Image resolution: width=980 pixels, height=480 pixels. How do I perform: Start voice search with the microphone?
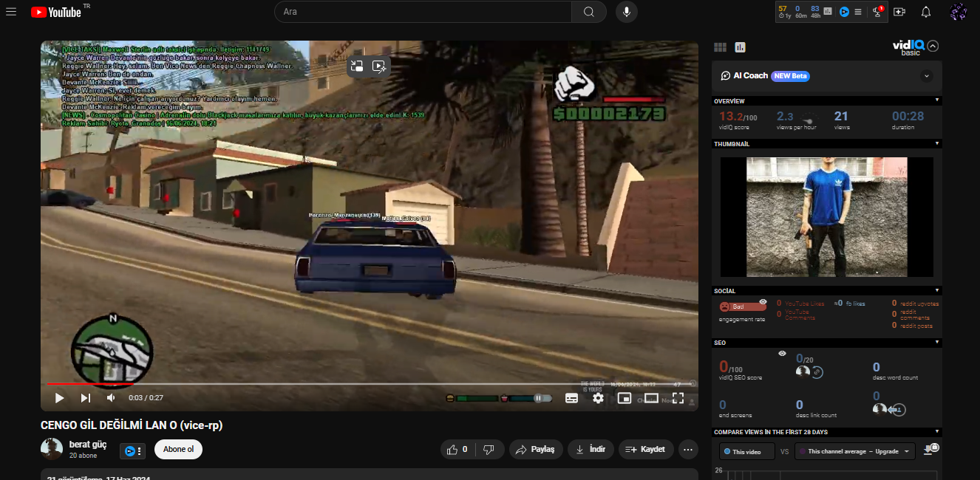tap(627, 12)
